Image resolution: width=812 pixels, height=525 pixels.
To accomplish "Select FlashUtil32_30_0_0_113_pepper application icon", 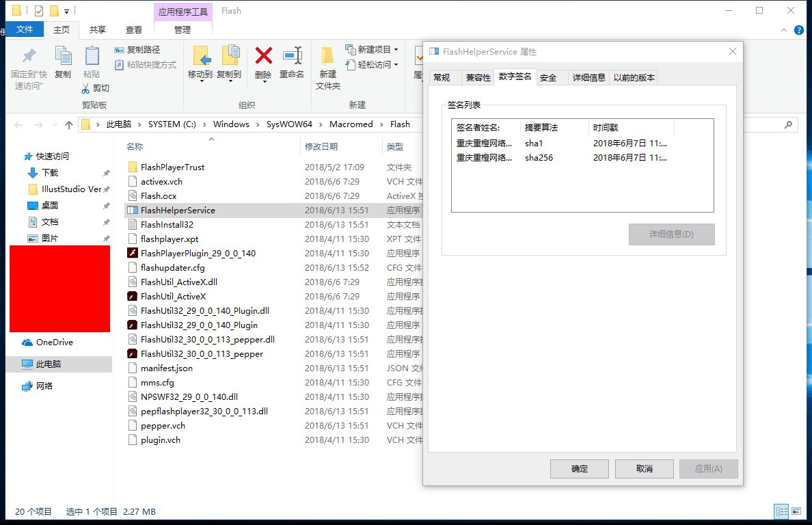I will click(133, 353).
